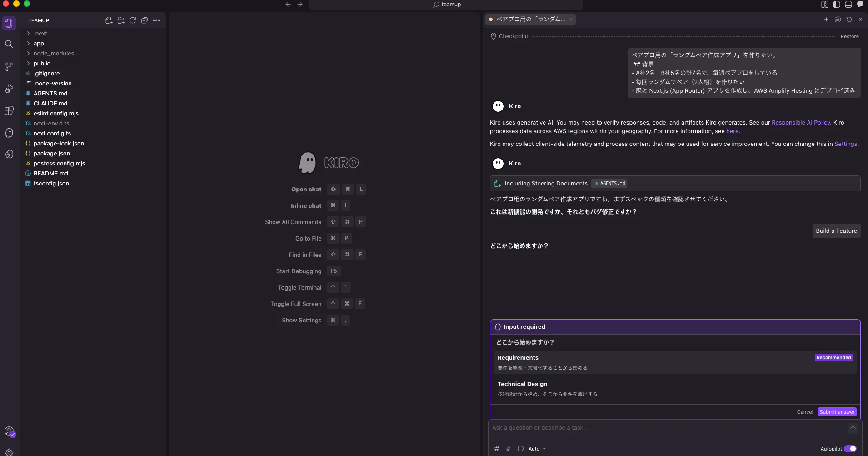Select the ペアプロ用の「ランダム... chat tab
Screen dimensions: 868x456
point(530,20)
